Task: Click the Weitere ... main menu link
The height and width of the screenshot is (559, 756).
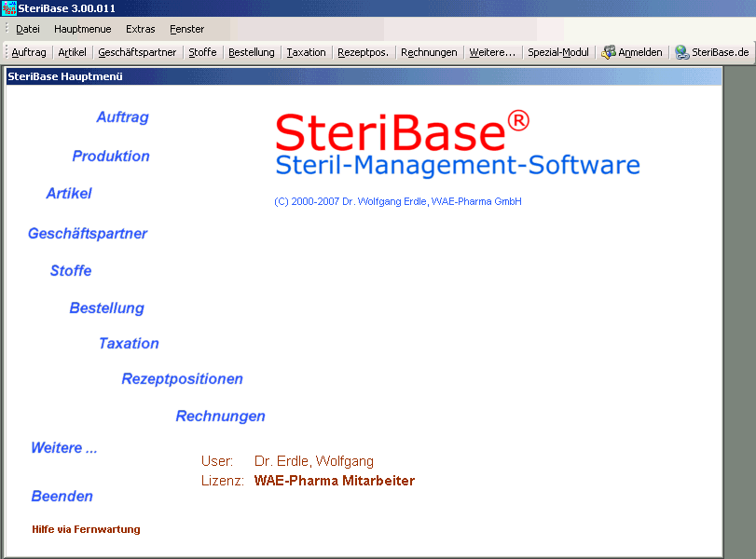Action: click(x=64, y=448)
